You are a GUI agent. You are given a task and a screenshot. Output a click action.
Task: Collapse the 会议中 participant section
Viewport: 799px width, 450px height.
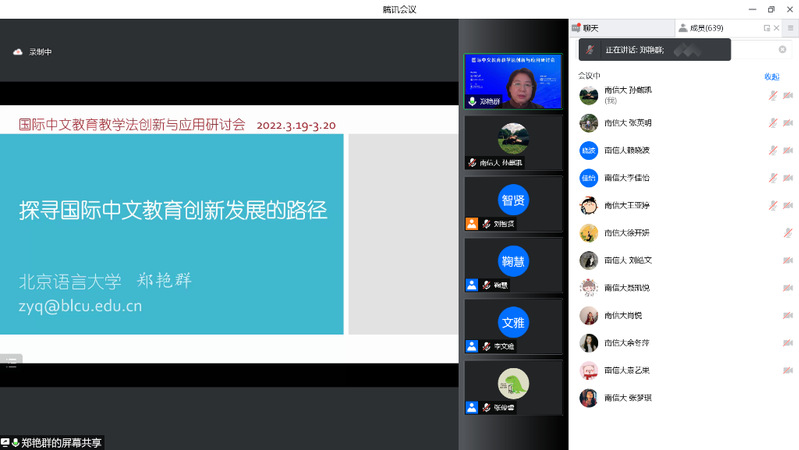[590, 76]
